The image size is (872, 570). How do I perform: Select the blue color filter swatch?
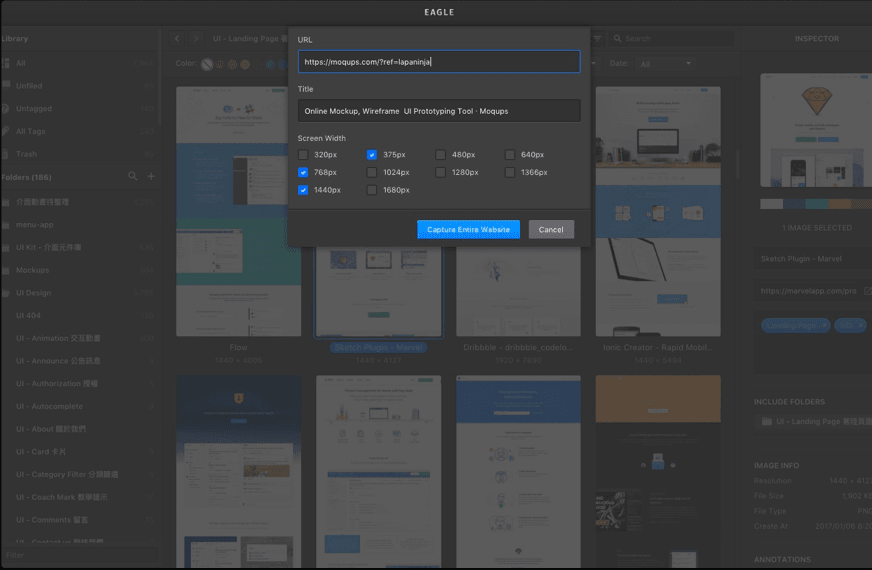point(271,64)
